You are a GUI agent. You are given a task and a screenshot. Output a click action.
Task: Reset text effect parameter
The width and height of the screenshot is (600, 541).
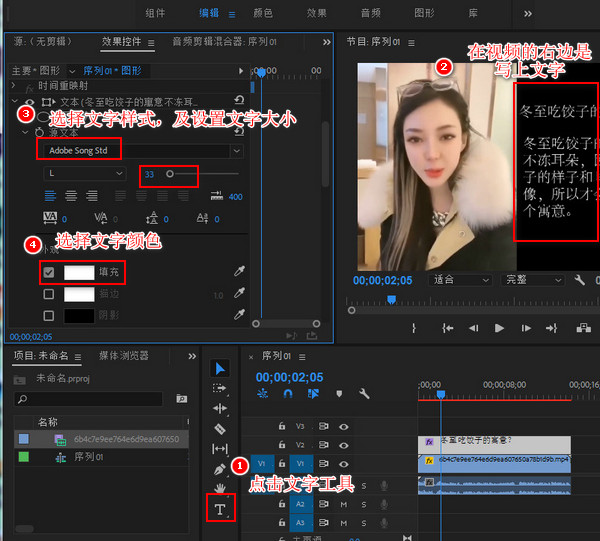pos(239,101)
